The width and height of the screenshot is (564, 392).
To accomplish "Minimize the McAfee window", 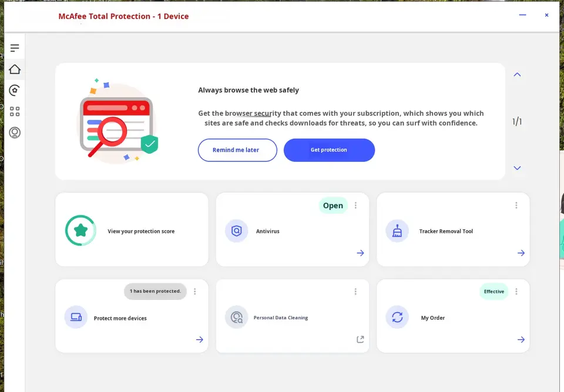I will [523, 15].
